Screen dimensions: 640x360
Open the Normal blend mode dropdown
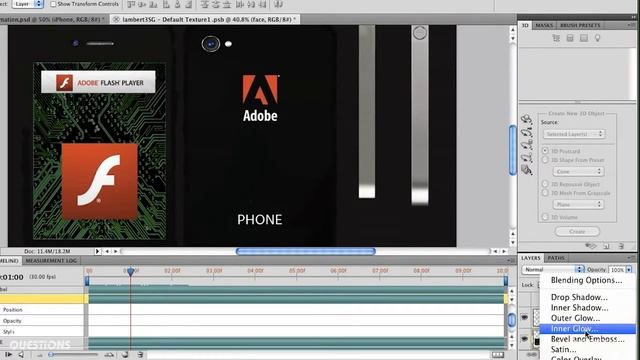tap(553, 270)
